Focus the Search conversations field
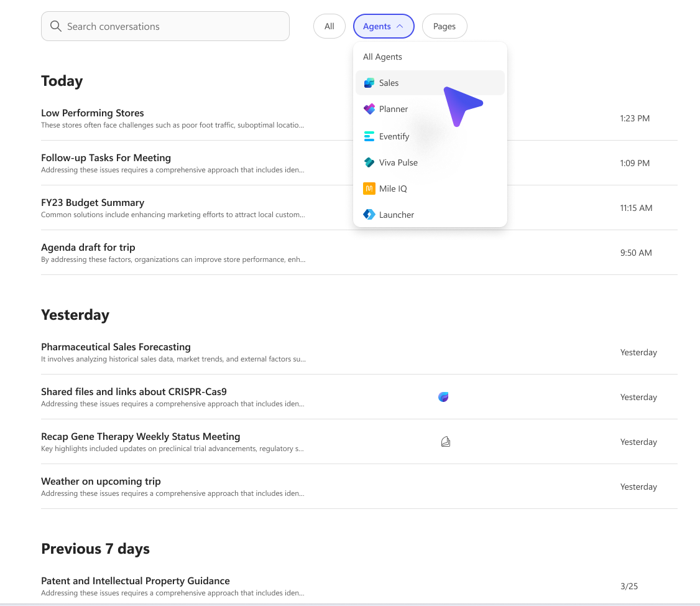 coord(174,26)
